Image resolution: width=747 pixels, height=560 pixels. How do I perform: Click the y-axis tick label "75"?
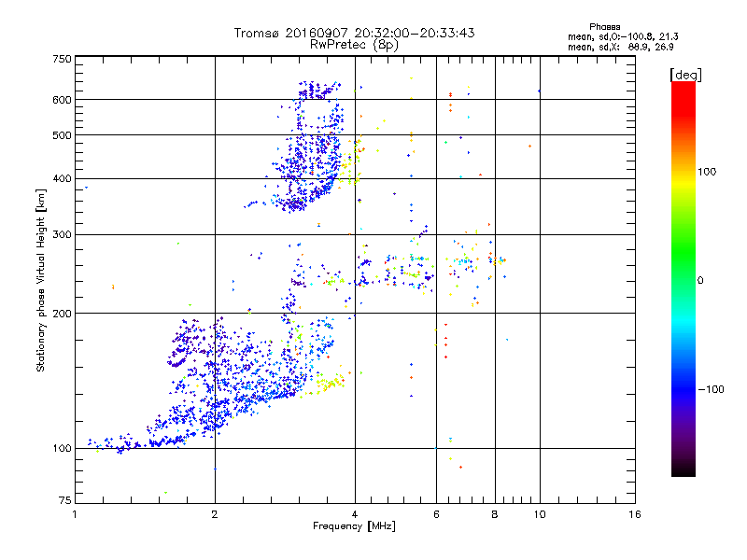pos(65,500)
